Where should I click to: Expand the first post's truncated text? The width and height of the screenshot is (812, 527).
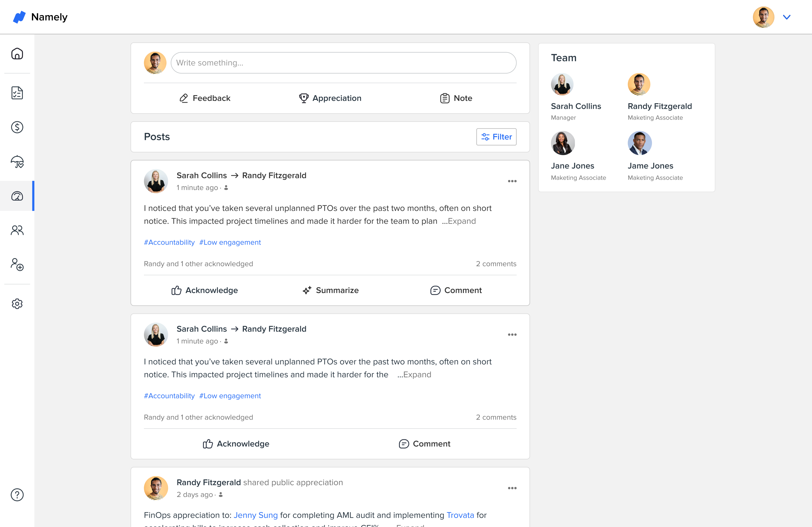[461, 221]
